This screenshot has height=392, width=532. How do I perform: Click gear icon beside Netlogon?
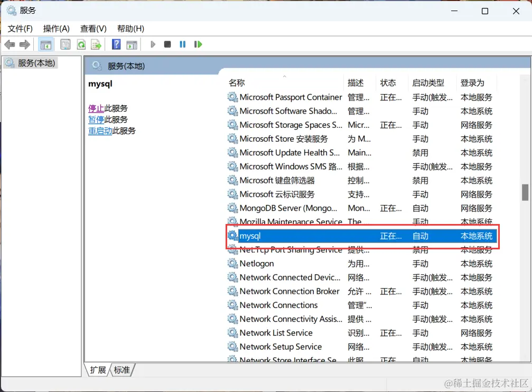click(232, 263)
